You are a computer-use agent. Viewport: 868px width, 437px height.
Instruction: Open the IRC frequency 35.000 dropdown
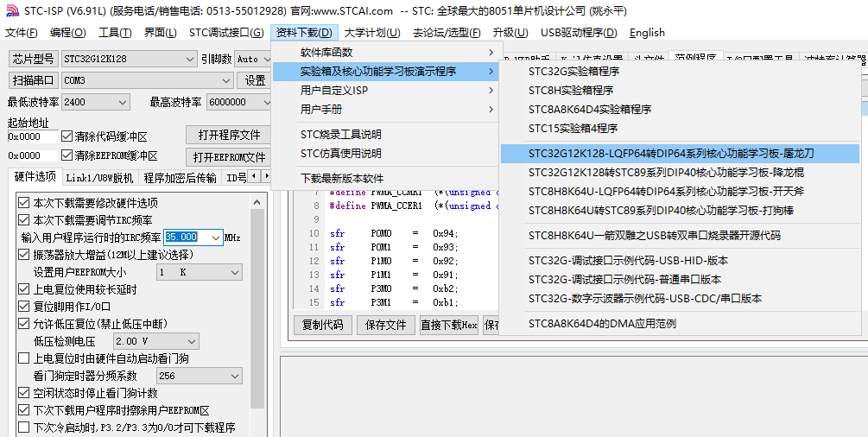pos(216,237)
